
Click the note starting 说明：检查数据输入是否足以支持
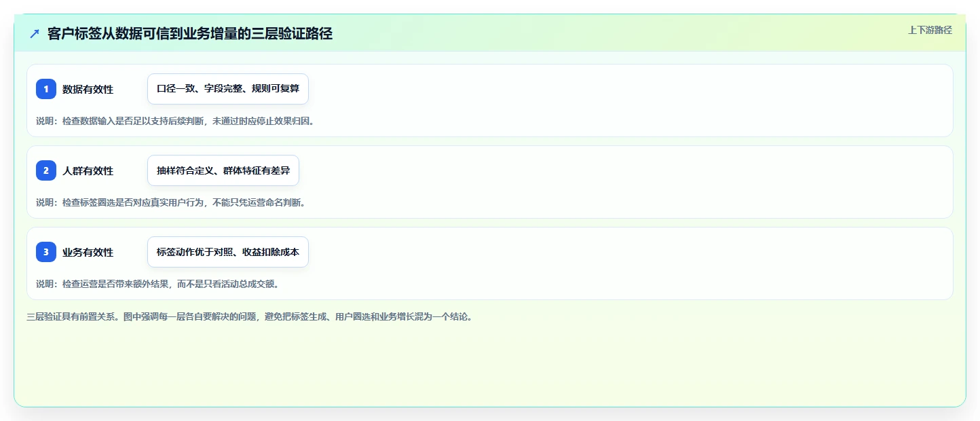[x=175, y=121]
